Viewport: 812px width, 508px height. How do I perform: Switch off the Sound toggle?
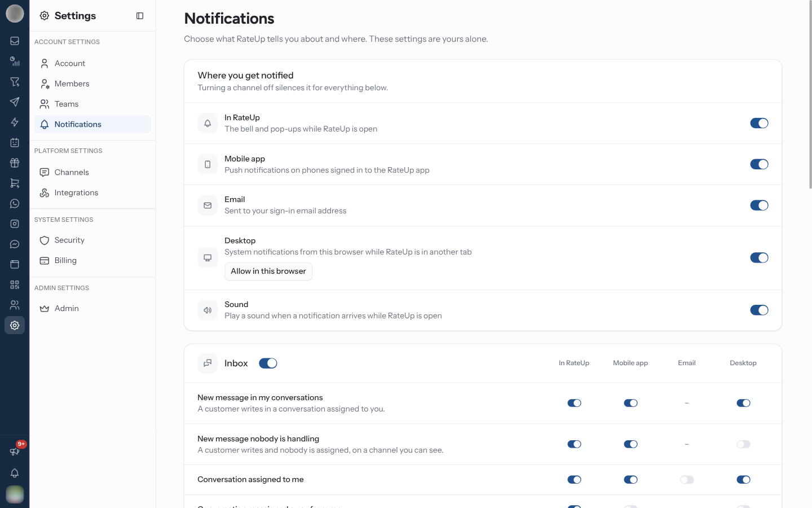pyautogui.click(x=759, y=310)
